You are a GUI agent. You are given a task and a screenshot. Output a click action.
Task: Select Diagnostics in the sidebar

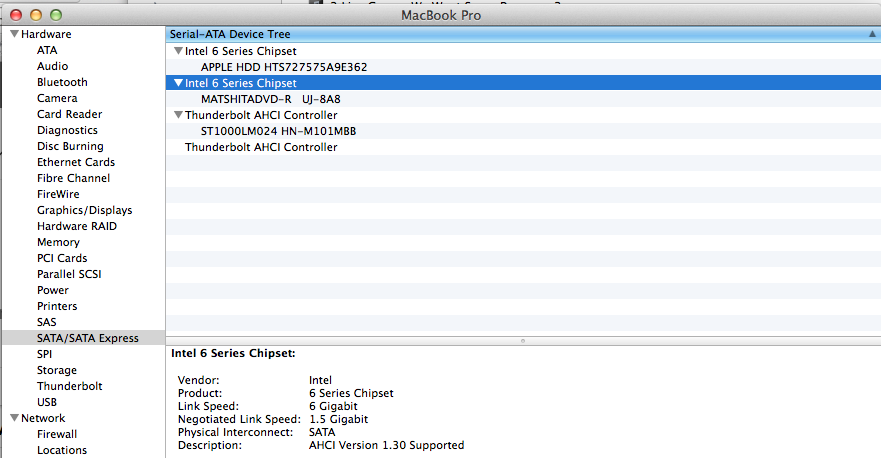click(x=67, y=130)
